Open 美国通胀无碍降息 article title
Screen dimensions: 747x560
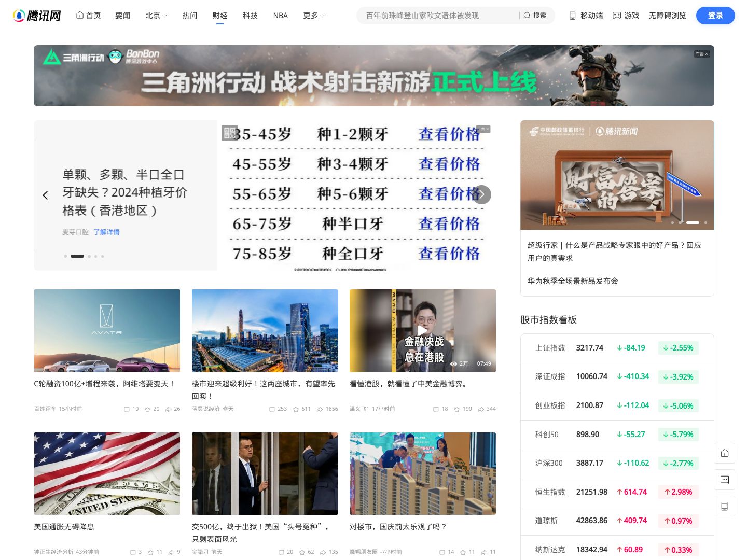[x=64, y=527]
